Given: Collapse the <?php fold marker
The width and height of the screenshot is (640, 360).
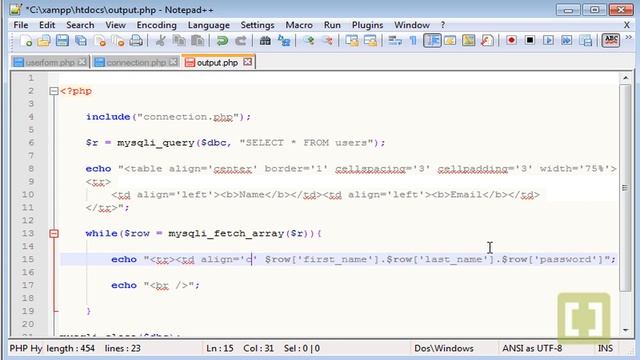Looking at the screenshot, I should pyautogui.click(x=54, y=91).
